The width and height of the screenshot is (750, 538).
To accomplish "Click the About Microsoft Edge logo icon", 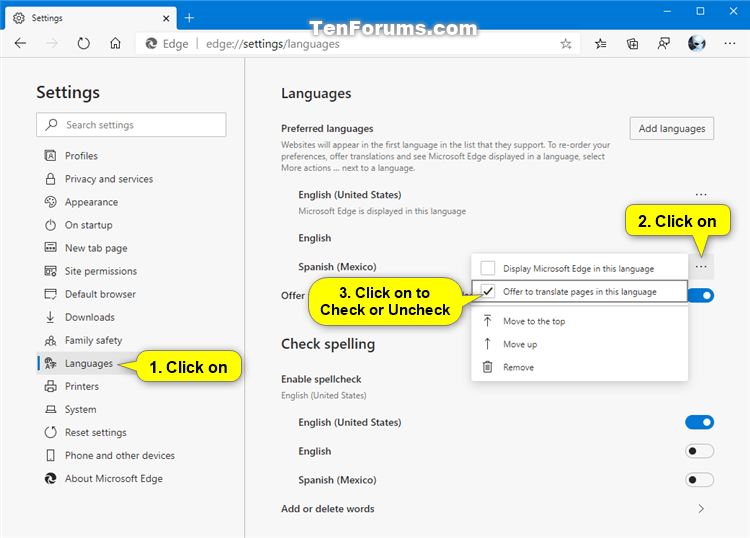I will point(50,478).
